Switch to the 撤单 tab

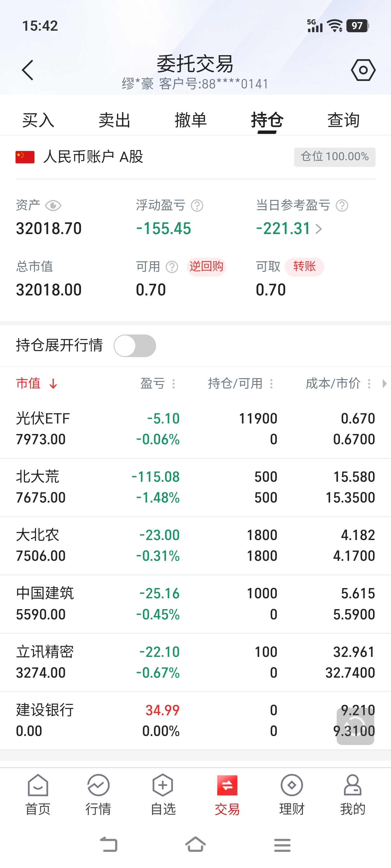click(x=191, y=120)
